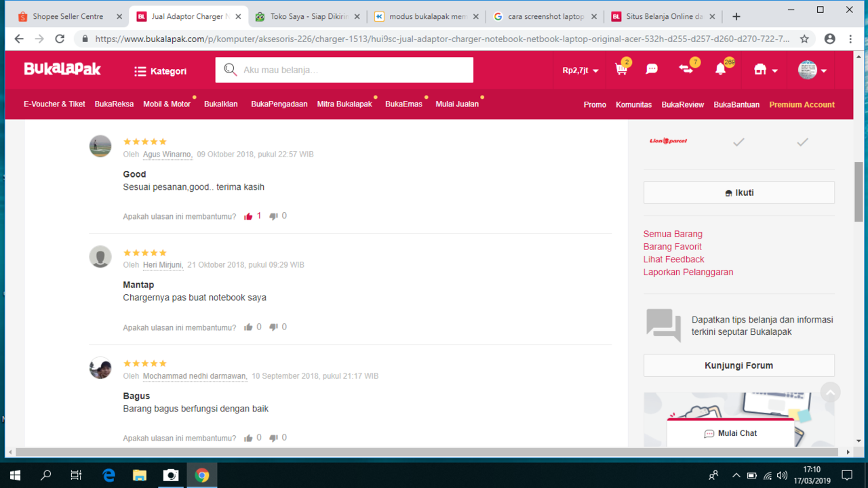Like Agus Winarno's review with thumbs up
The image size is (868, 488).
[x=248, y=216]
